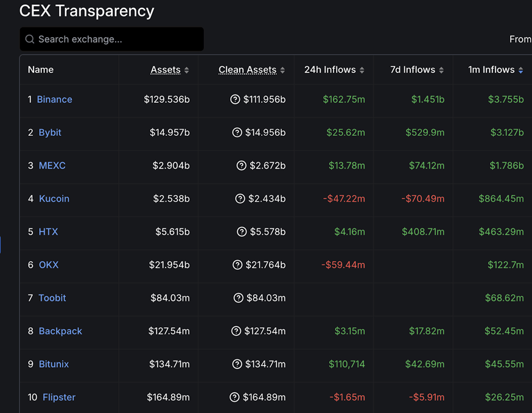Click the search magnifier icon
Viewport: 532px width, 413px height.
tap(30, 40)
